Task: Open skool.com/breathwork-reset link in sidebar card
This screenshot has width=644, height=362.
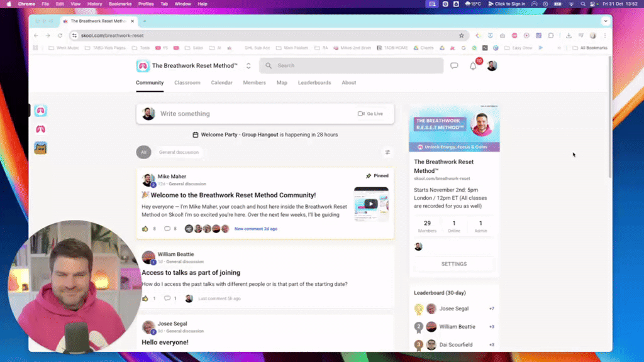Action: pos(442,178)
